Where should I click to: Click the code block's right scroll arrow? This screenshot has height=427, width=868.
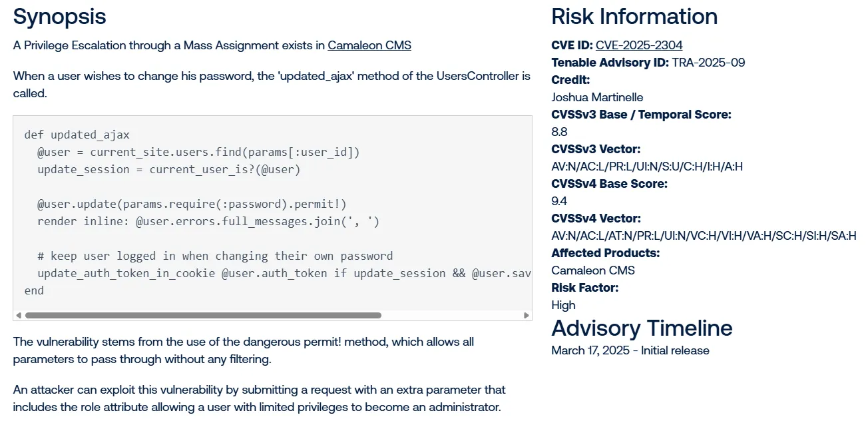[x=527, y=315]
